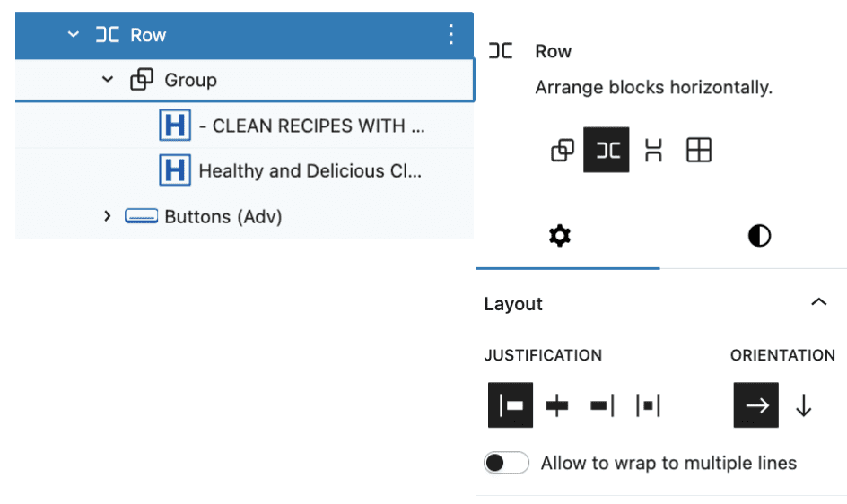Collapse the Layout panel
The height and width of the screenshot is (504, 847).
pos(819,302)
